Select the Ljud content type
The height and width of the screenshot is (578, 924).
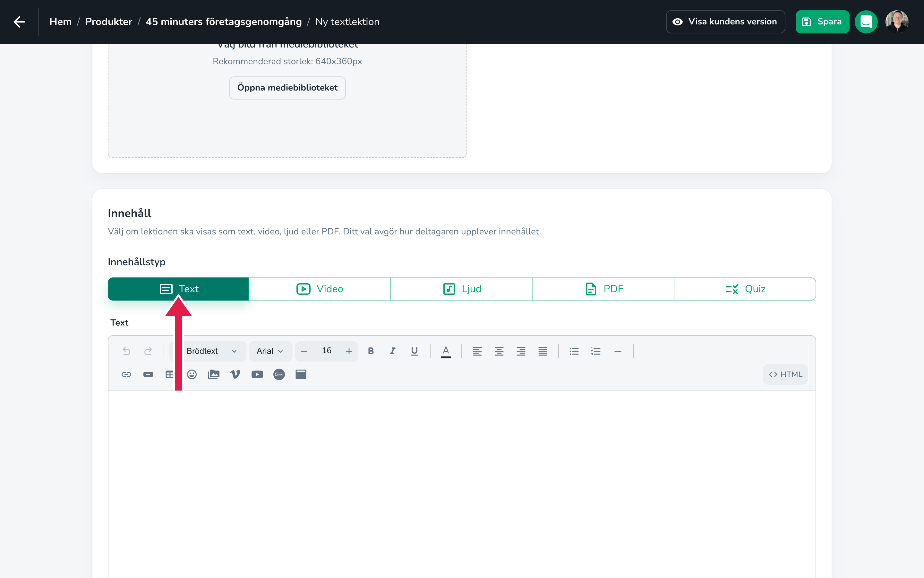[461, 289]
